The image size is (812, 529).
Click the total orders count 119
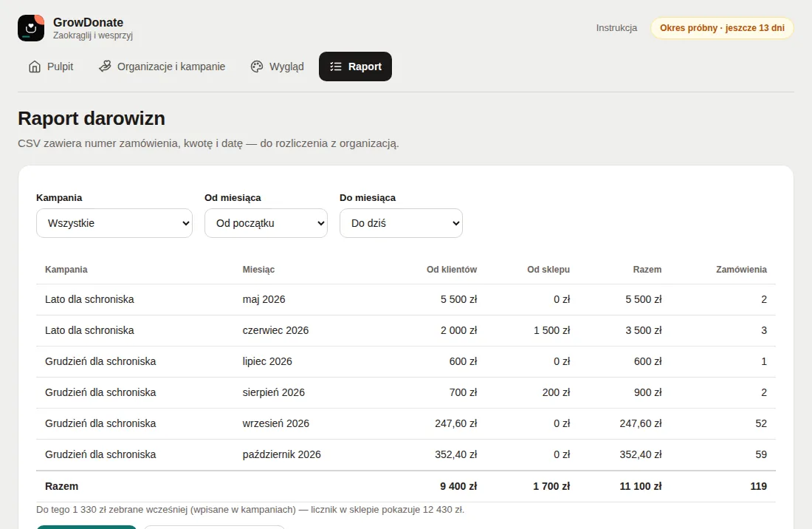coord(759,486)
